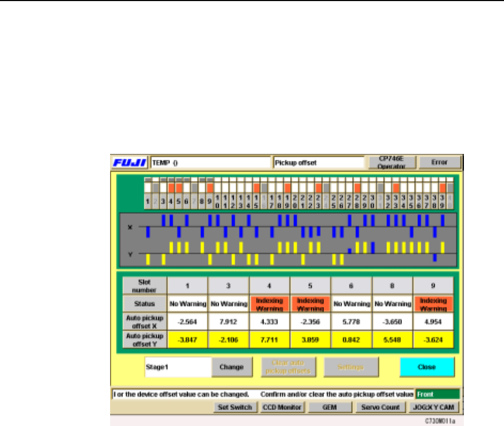
Task: Click Clear auto pickup offsets button
Action: 288,367
